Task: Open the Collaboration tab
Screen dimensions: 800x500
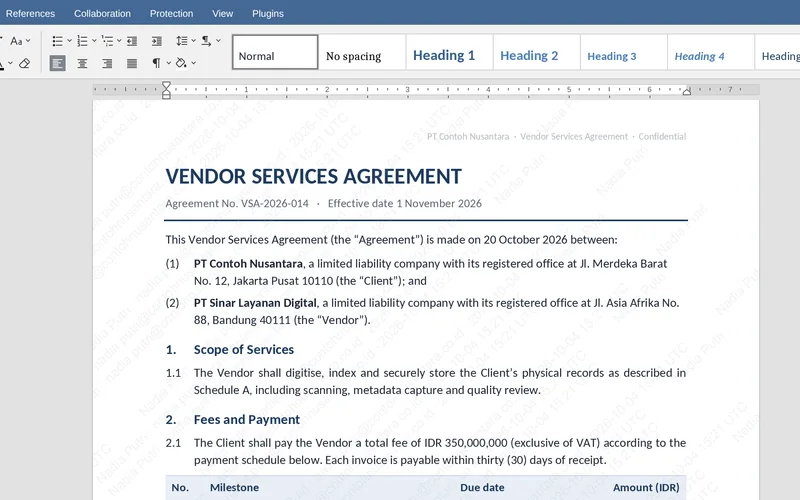Action: (102, 14)
